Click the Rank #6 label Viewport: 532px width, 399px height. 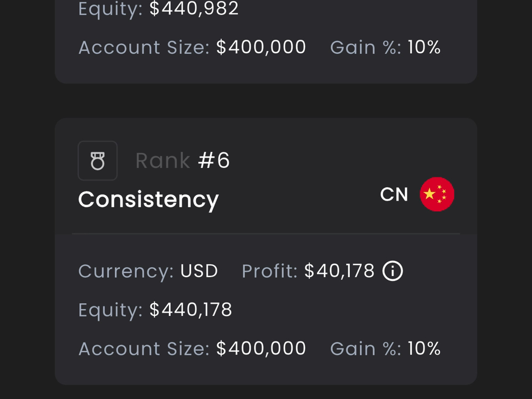(x=182, y=161)
